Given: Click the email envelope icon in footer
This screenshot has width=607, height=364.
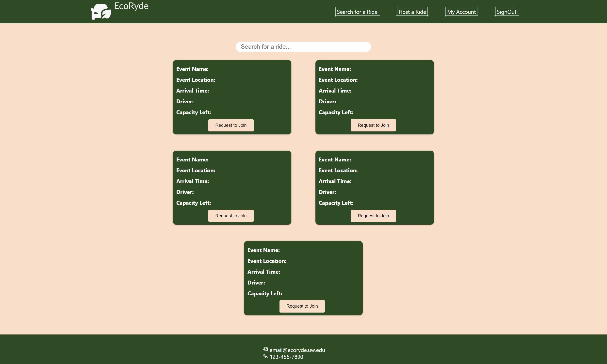Looking at the screenshot, I should pyautogui.click(x=265, y=349).
